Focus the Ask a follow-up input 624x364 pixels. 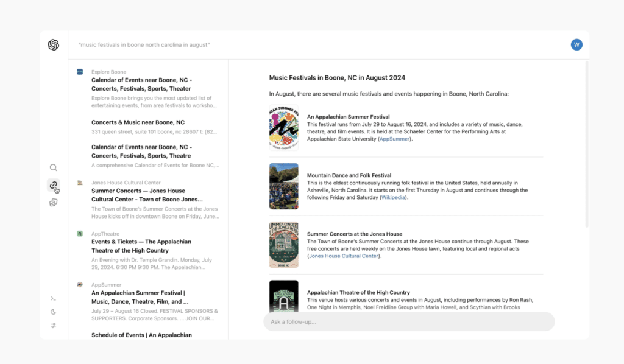point(409,321)
